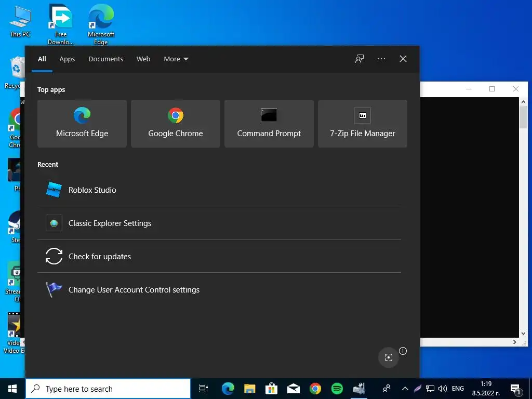This screenshot has width=532, height=399.
Task: Open the volume speaker tray icon
Action: click(x=442, y=389)
